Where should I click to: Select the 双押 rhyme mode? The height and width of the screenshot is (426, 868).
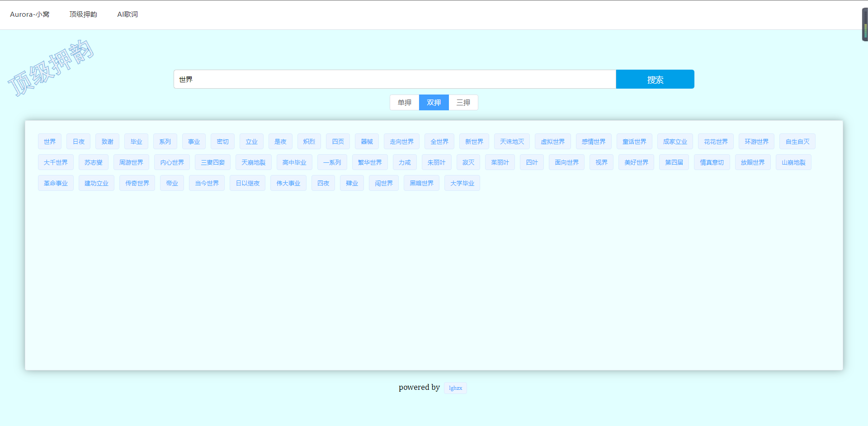coord(434,103)
